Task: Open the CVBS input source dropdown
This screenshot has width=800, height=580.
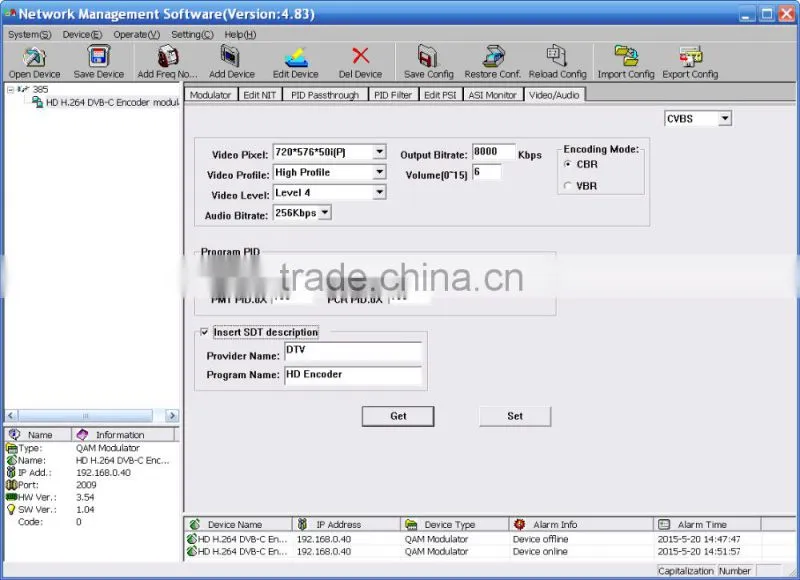Action: (724, 118)
